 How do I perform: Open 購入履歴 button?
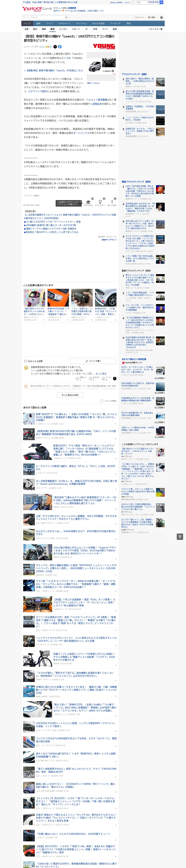pyautogui.click(x=152, y=18)
